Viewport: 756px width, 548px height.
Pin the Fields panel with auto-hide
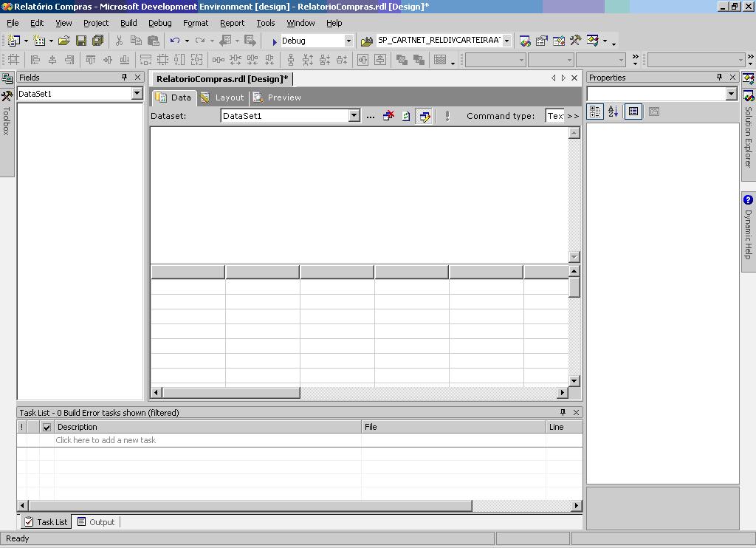tap(124, 78)
